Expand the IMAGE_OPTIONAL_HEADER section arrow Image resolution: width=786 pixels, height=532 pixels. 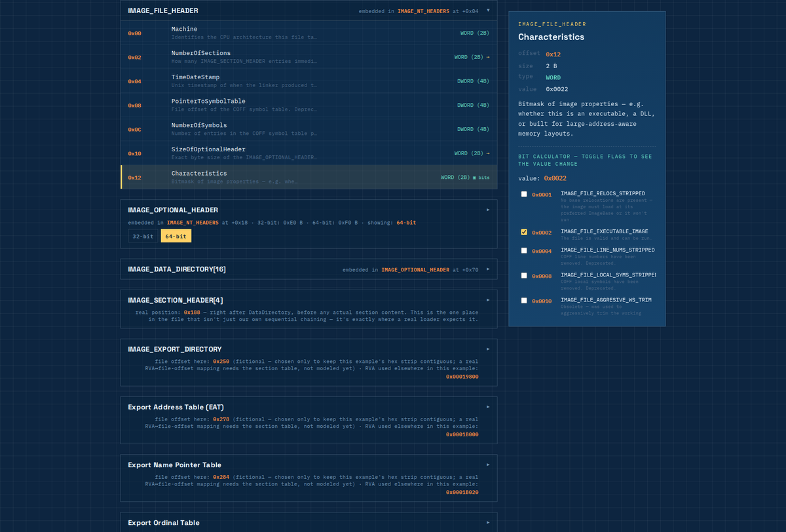click(x=488, y=210)
